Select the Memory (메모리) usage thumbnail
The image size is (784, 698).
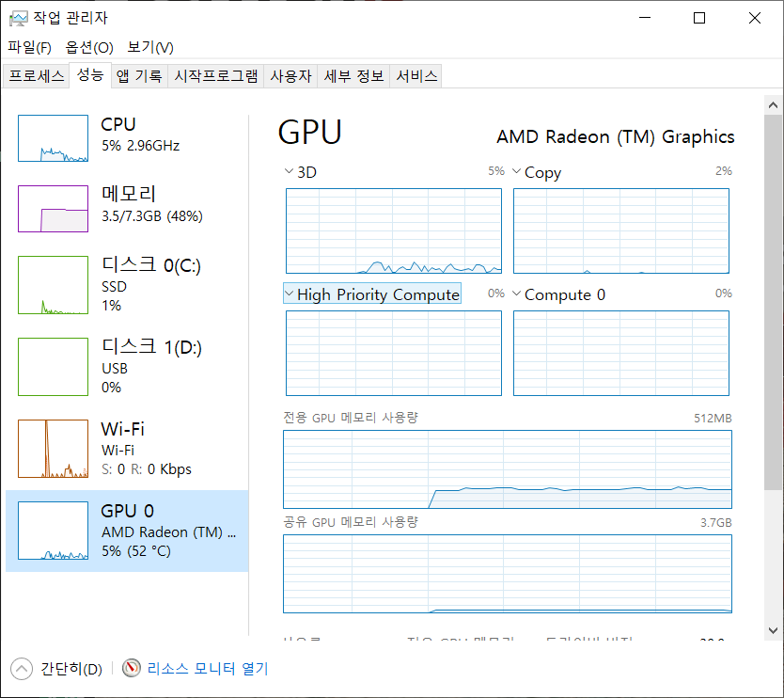point(53,208)
